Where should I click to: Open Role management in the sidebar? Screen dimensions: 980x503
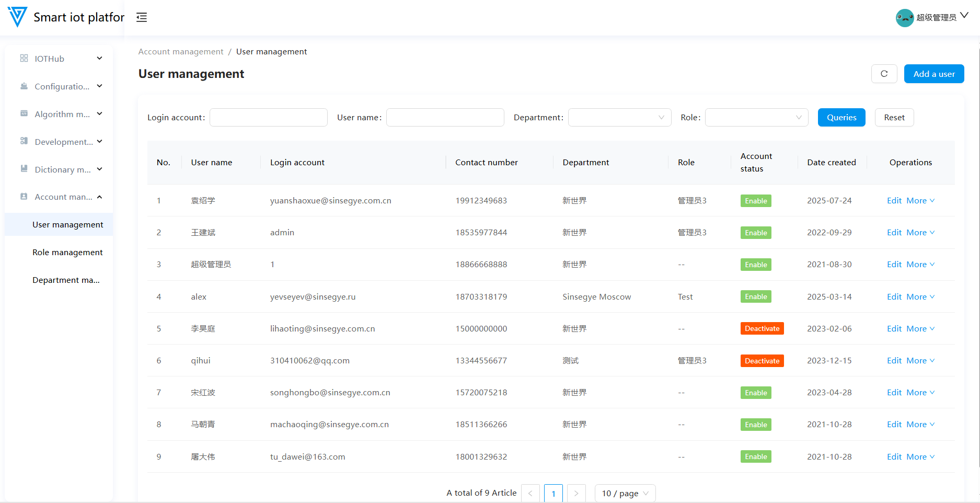click(x=67, y=253)
